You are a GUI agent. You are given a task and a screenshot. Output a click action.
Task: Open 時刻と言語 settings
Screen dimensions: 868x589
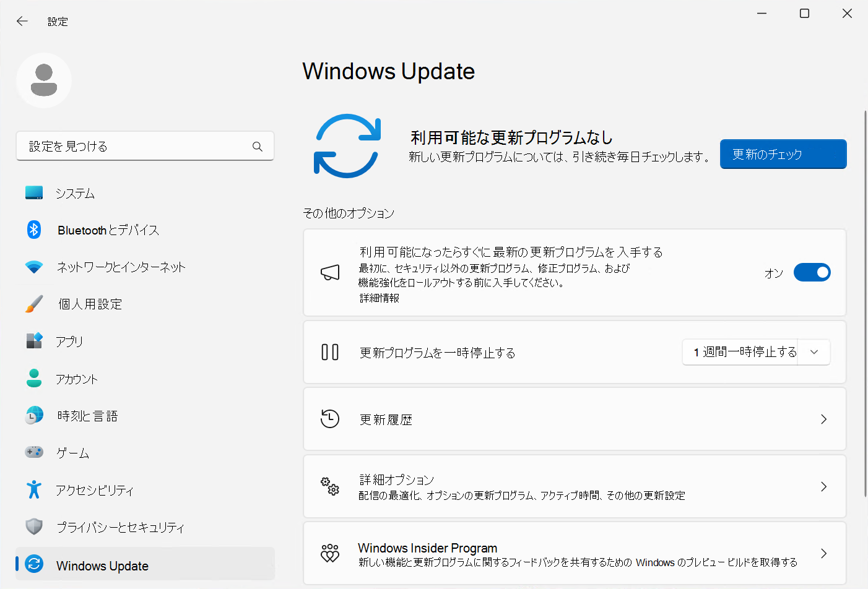145,416
